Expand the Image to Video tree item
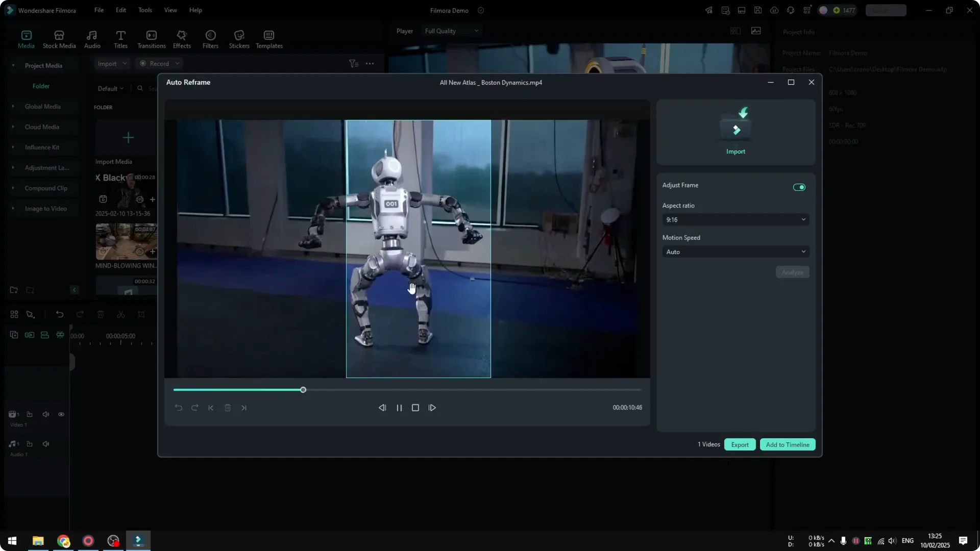This screenshot has height=551, width=980. click(x=13, y=209)
